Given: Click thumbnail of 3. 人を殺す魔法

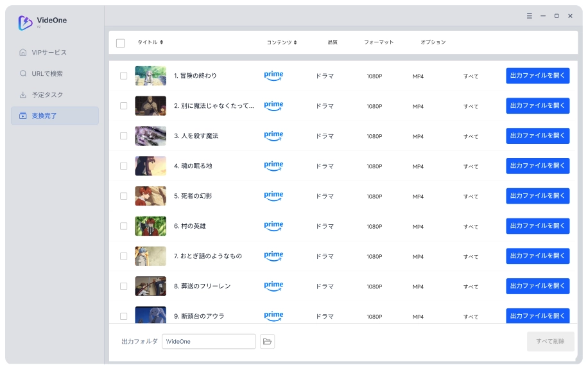Looking at the screenshot, I should coord(150,136).
